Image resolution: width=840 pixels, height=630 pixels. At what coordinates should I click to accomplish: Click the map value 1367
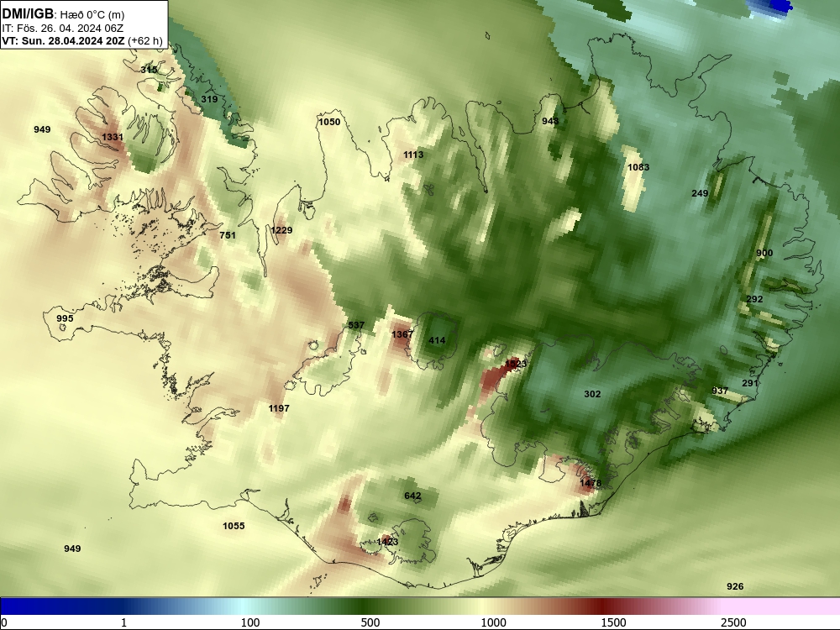tap(402, 335)
